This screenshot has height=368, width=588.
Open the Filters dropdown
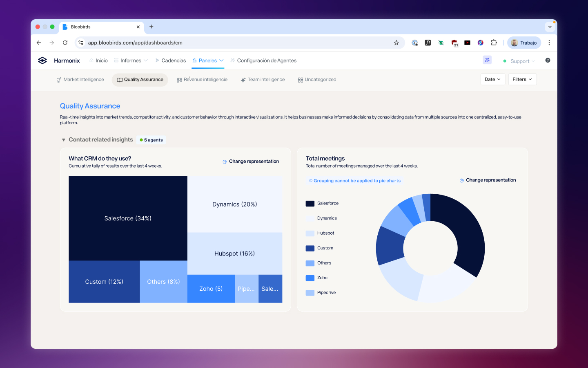(x=522, y=79)
